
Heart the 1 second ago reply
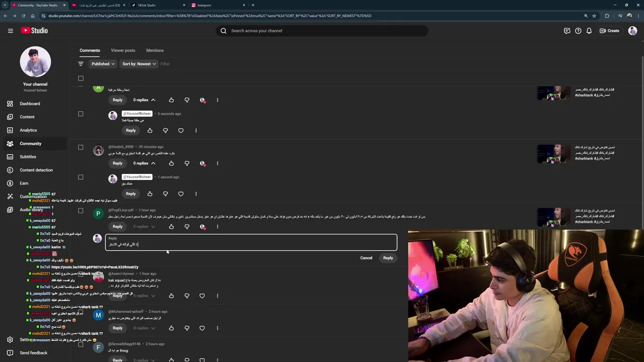(x=181, y=194)
